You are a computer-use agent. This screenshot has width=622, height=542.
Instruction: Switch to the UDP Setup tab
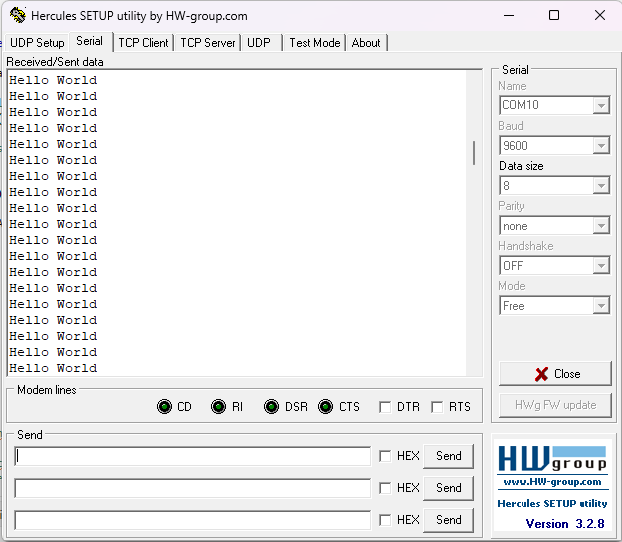(x=37, y=42)
